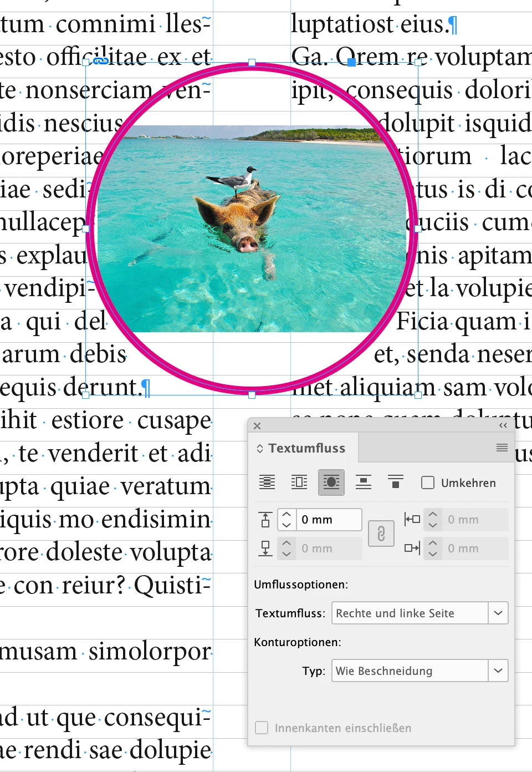532x772 pixels.
Task: Click the Umflussoptionen label
Action: click(301, 585)
